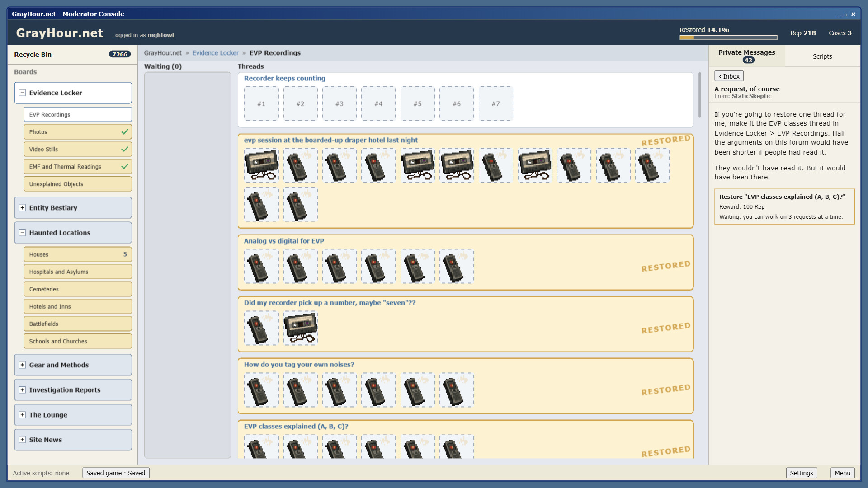Open the Battlefields sub-board
The image size is (868, 488).
click(78, 324)
